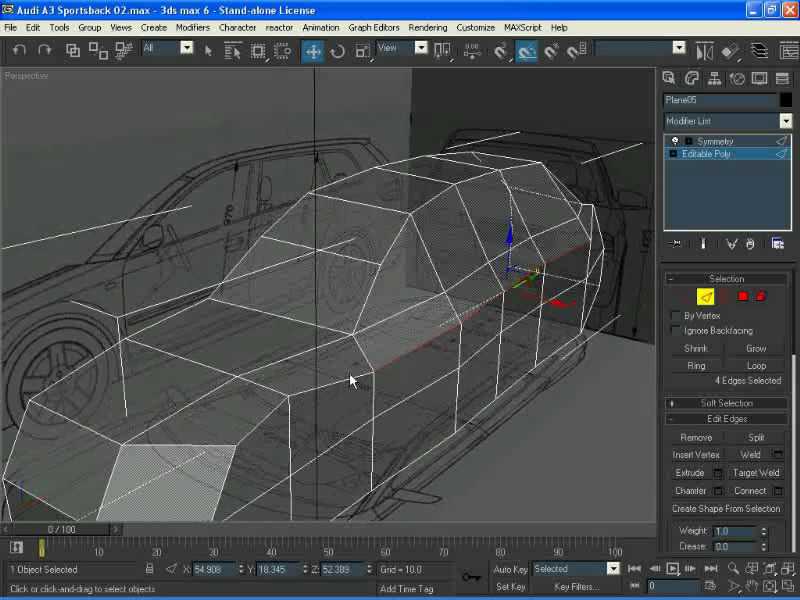The image size is (800, 600).
Task: Expand the Symmetry modifier sub-objects
Action: pos(688,141)
